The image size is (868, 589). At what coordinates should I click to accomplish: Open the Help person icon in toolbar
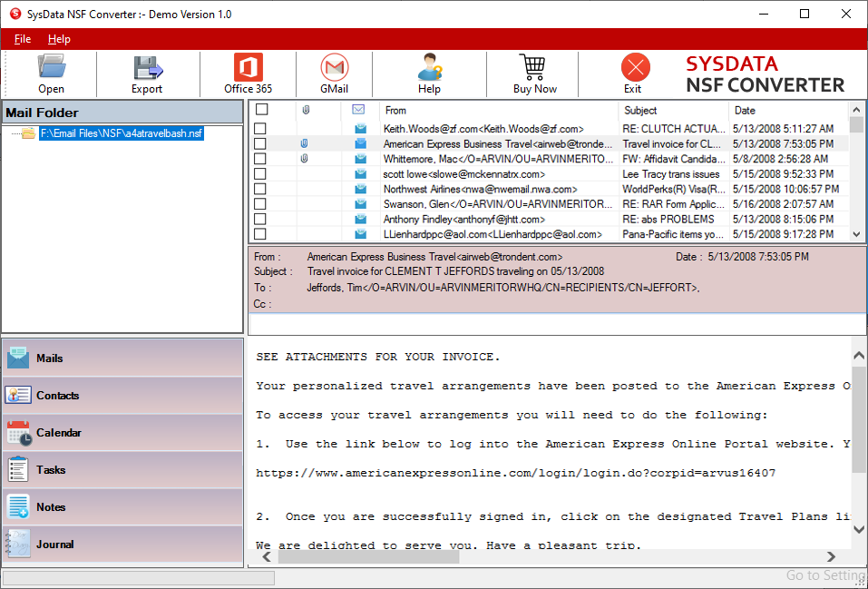(430, 67)
